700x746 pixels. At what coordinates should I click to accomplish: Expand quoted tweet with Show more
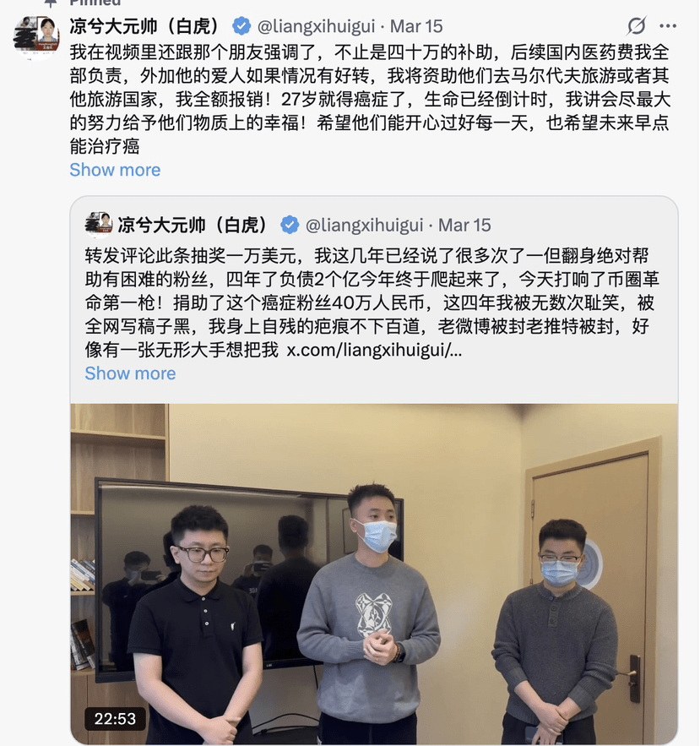click(x=130, y=373)
